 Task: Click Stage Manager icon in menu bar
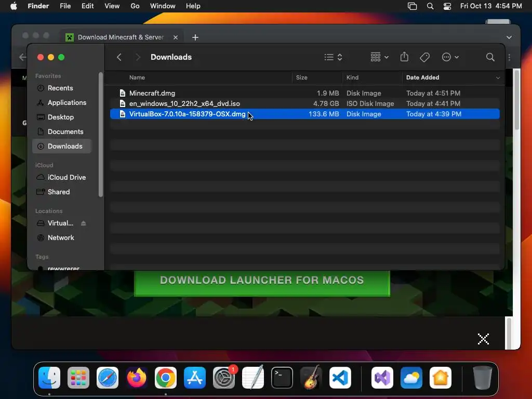412,6
